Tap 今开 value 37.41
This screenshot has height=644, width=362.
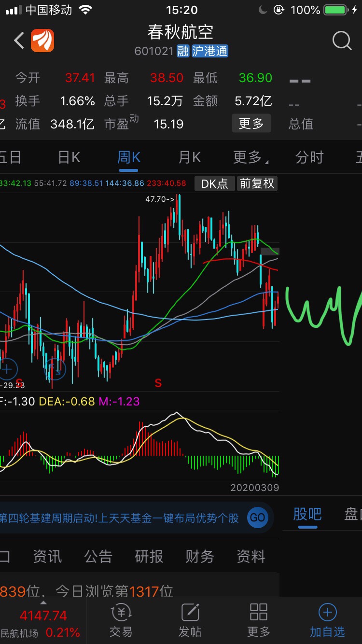[80, 78]
